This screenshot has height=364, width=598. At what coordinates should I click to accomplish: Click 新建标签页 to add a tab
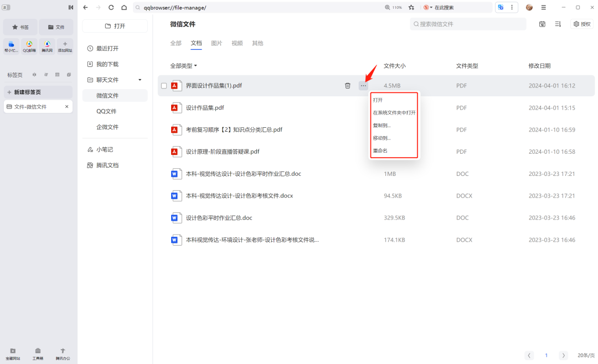pos(38,92)
